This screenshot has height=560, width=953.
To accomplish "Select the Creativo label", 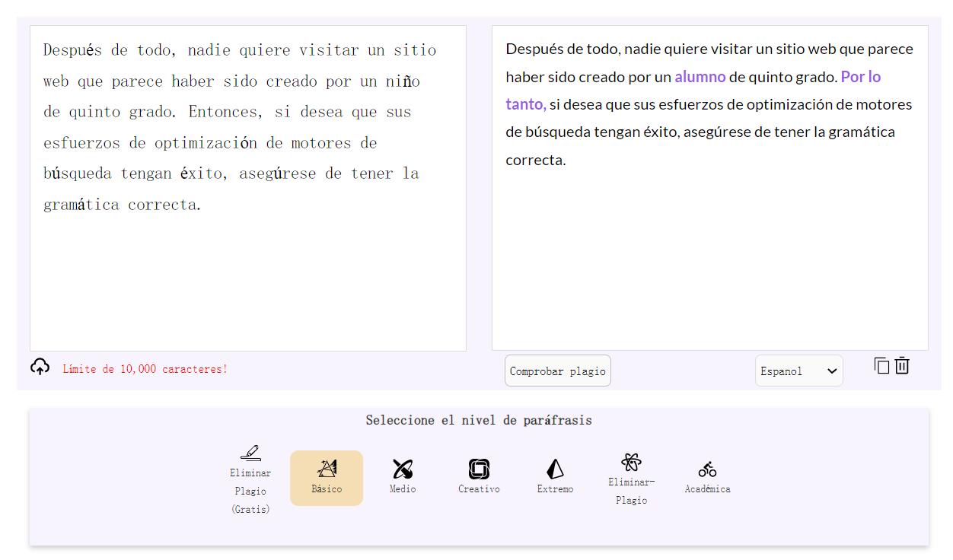I will coord(479,489).
